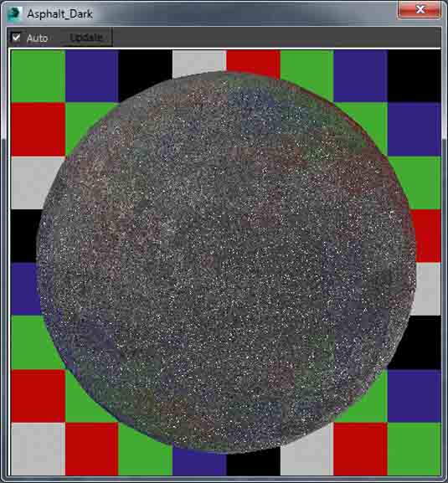The width and height of the screenshot is (448, 483).
Task: Click the black square in top-right corner
Action: pos(415,76)
